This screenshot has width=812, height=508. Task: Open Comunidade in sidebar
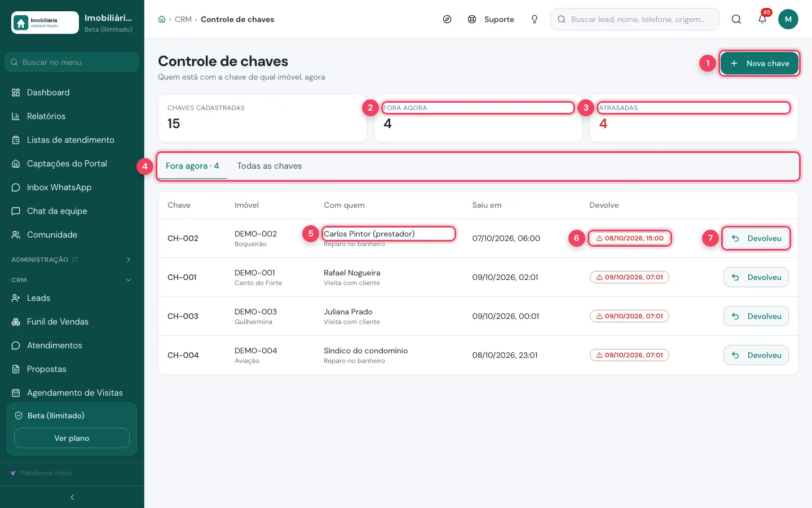click(x=72, y=235)
